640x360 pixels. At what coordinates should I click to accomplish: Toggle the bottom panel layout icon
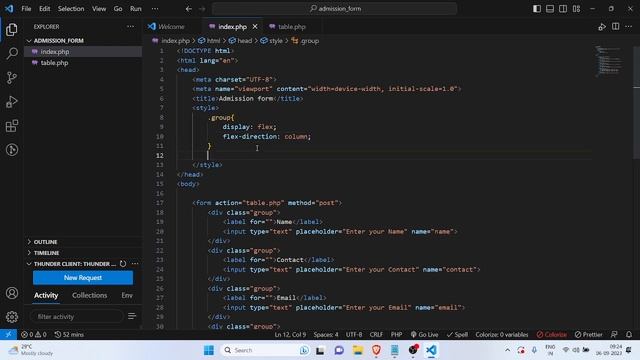click(550, 9)
